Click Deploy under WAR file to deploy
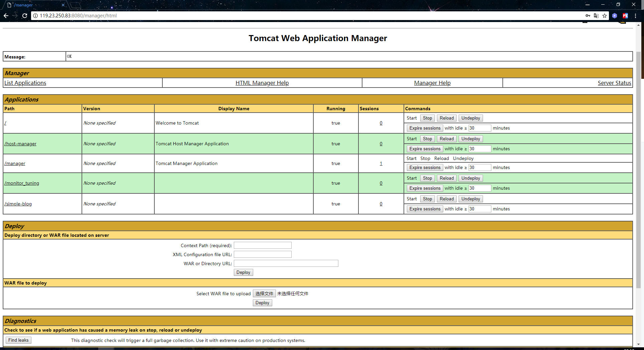The image size is (644, 350). pos(262,303)
